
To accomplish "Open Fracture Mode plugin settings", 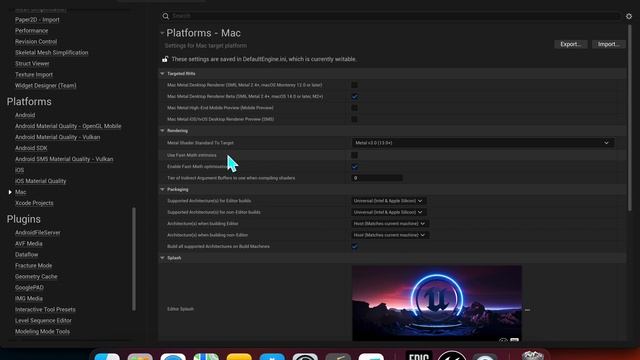I will pos(33,266).
